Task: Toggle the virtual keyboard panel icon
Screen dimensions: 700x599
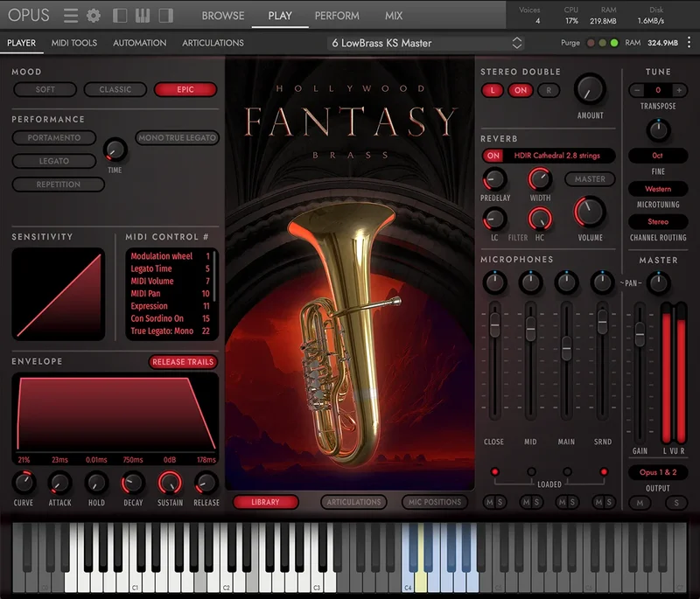Action: pos(143,16)
